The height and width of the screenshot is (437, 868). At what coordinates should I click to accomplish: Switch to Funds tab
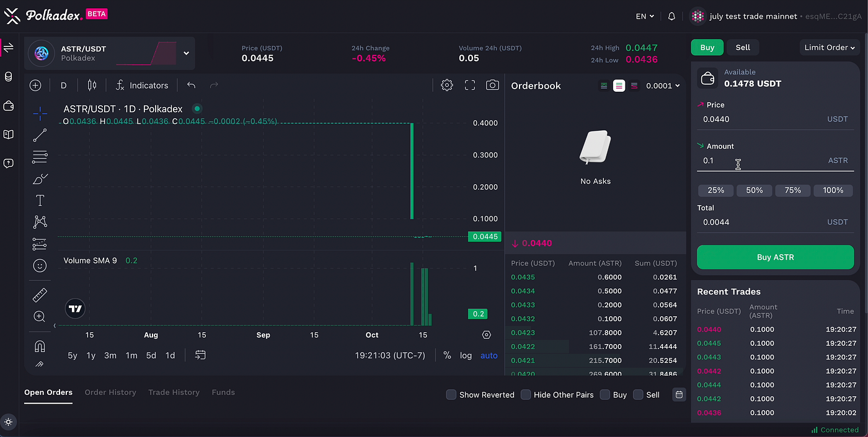223,392
